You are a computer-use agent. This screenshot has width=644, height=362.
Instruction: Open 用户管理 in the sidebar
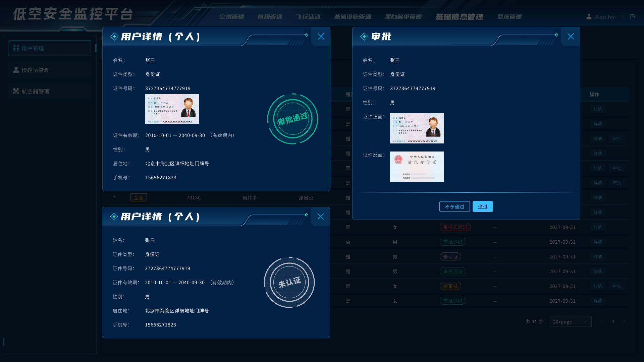(50, 48)
